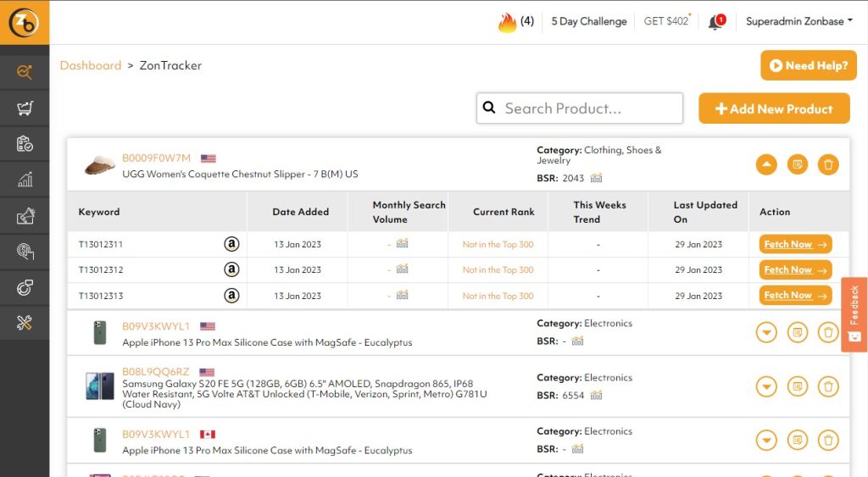Open the tools wrench icon in sidebar
868x477 pixels.
point(25,324)
